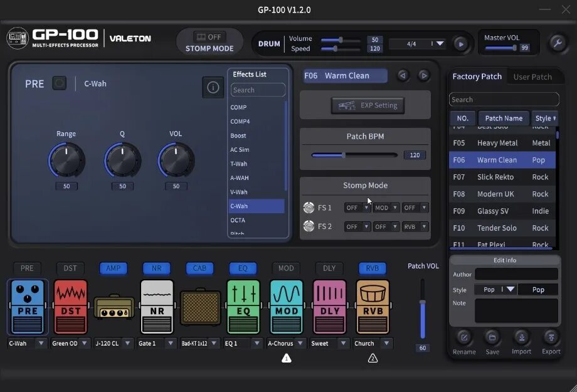Viewport: 577px width, 392px height.
Task: Select the PRE pedal icon
Action: [28, 307]
